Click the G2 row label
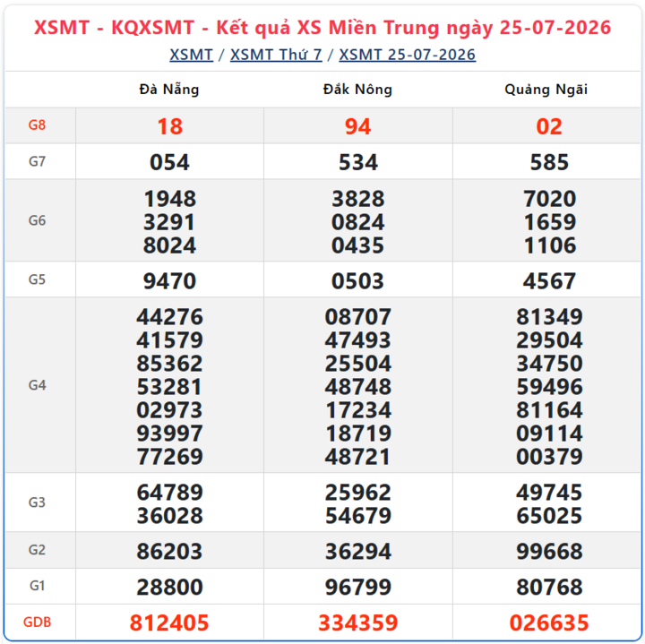This screenshot has width=645, height=644. (37, 550)
